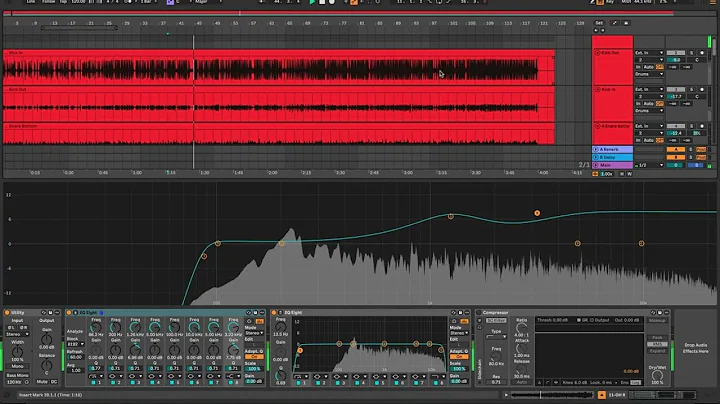
Task: Toggle audition headphone icon in first EQ Eight
Action: (x=249, y=321)
